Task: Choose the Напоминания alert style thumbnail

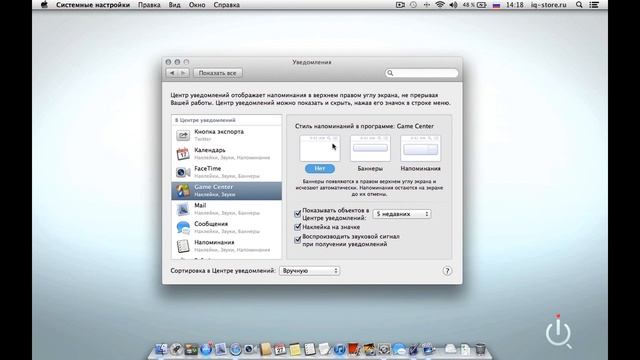Action: click(420, 148)
